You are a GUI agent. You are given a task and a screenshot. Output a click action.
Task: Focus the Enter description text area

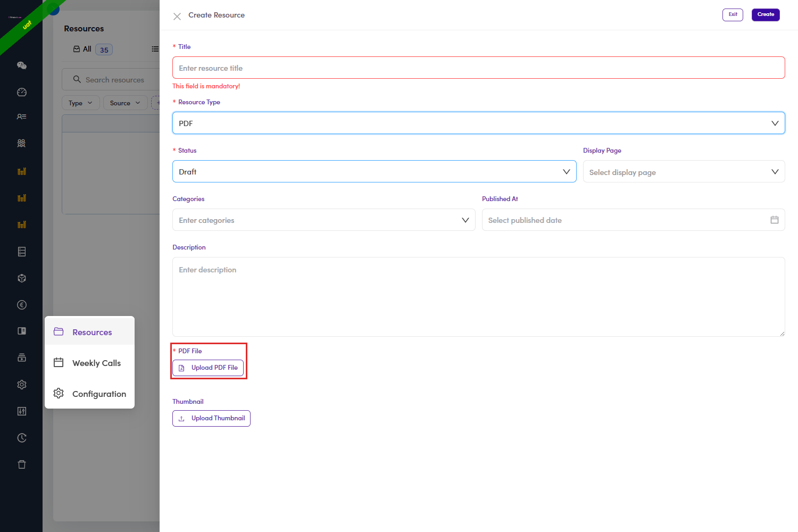479,297
